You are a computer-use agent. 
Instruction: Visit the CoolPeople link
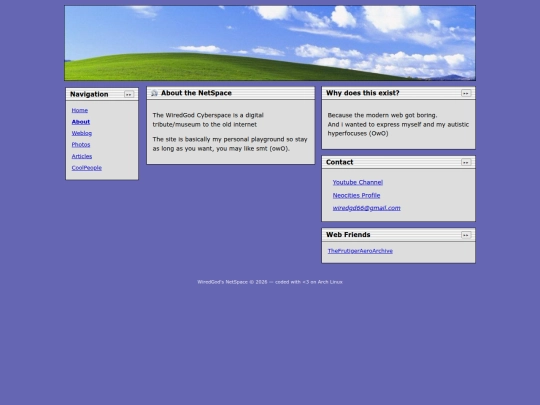[x=86, y=168]
